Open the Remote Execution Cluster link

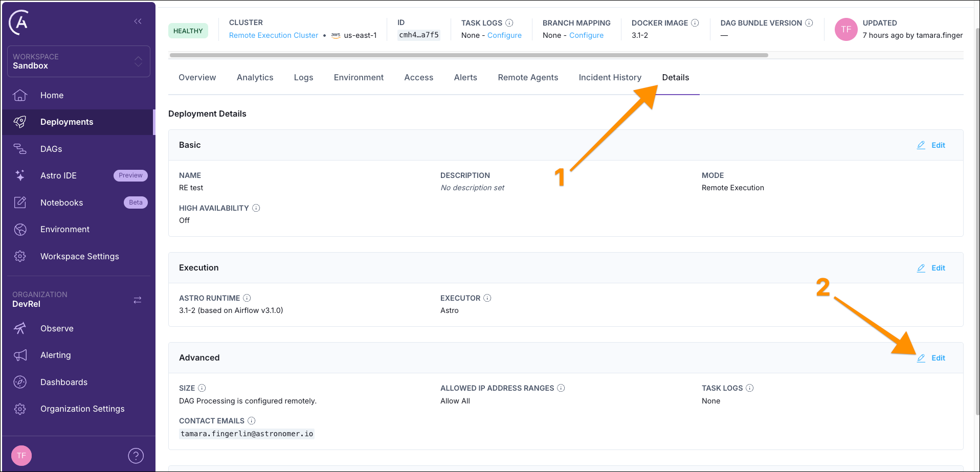[x=273, y=35]
